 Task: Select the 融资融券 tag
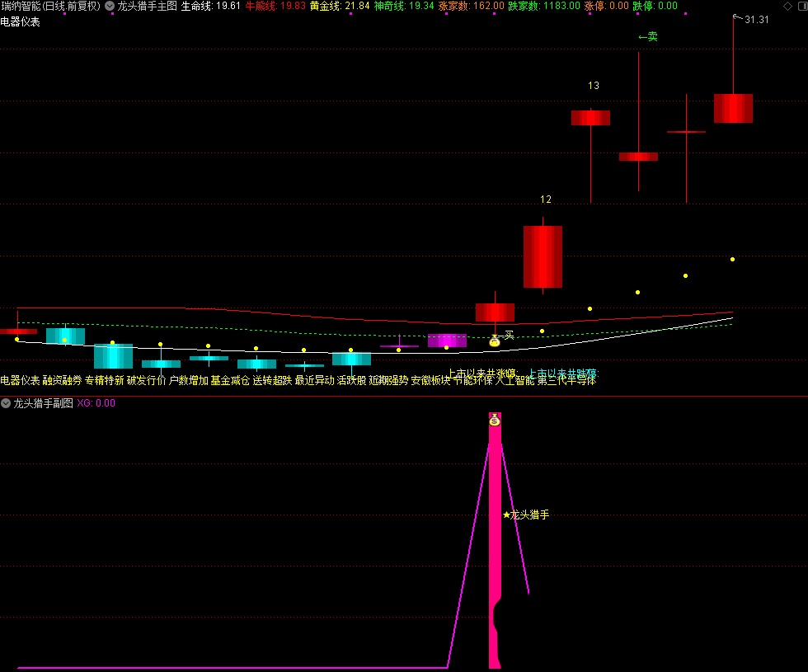point(63,380)
